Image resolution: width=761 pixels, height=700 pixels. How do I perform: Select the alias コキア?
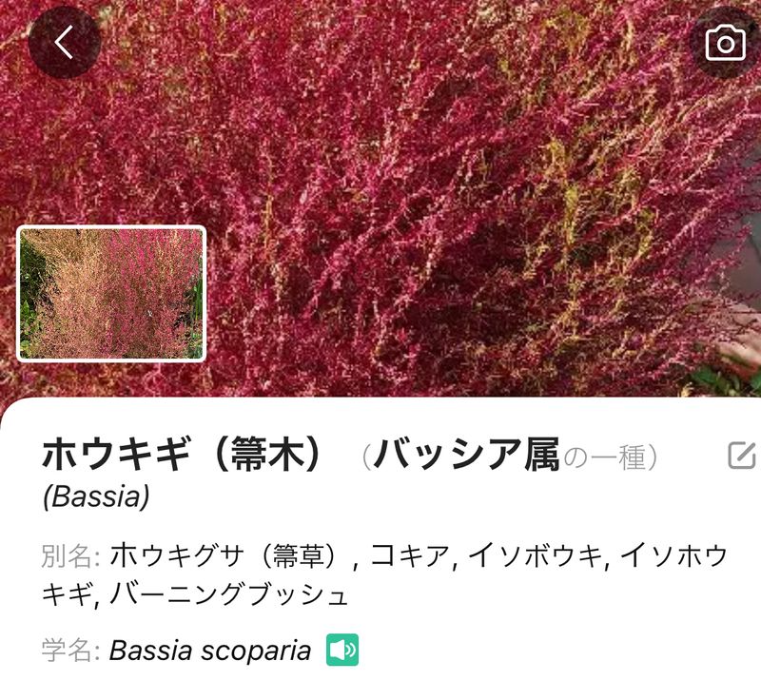click(x=411, y=555)
